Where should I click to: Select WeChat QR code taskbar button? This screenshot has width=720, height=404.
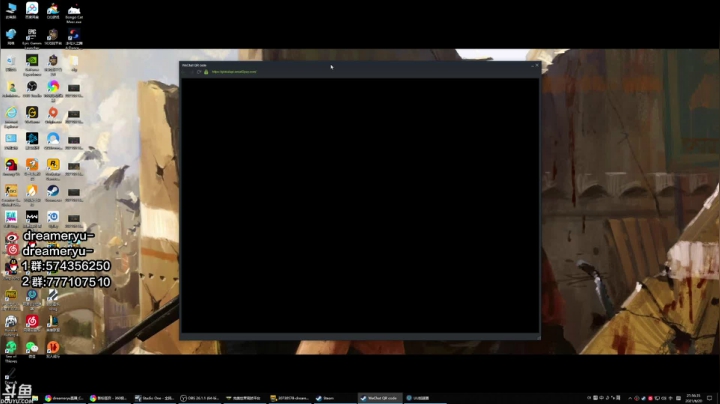point(380,398)
